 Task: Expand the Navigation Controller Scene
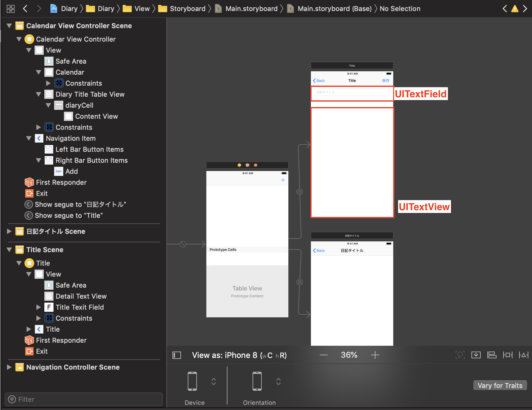click(9, 367)
